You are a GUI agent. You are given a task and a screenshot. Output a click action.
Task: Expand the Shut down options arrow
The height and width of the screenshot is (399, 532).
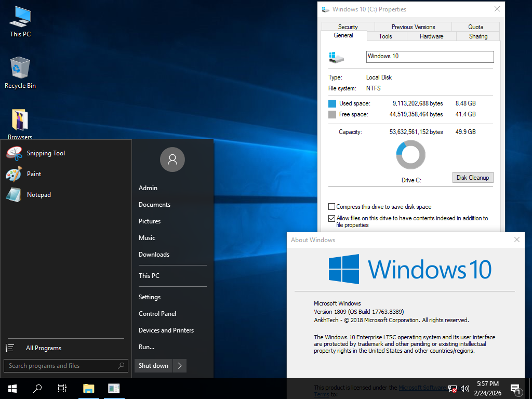(x=179, y=365)
